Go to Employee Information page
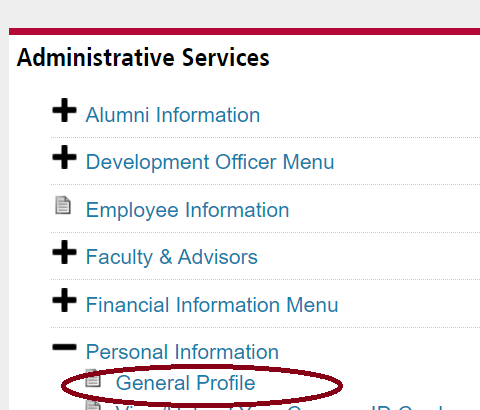Viewport: 480px width, 410px height. click(187, 210)
